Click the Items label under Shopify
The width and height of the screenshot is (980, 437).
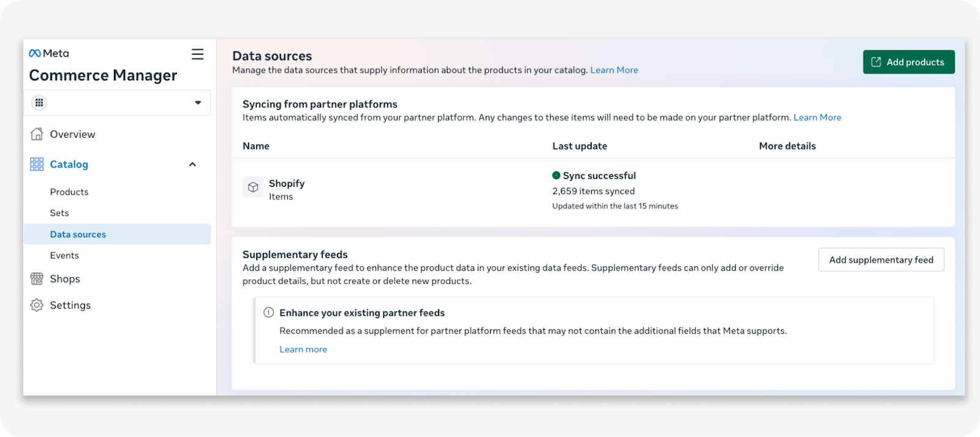tap(281, 196)
